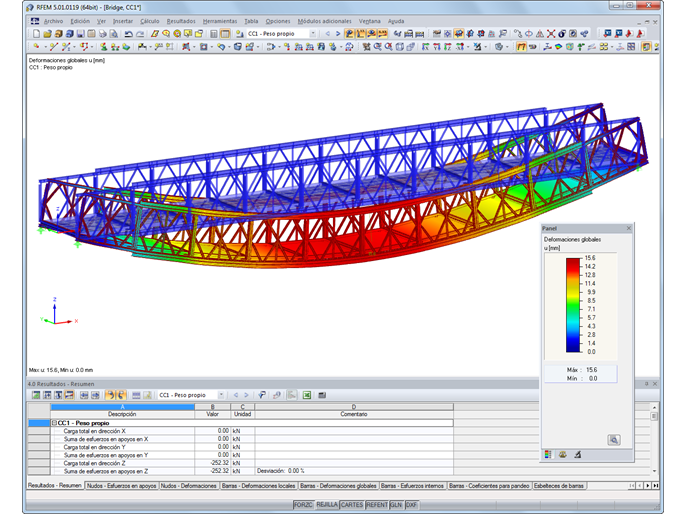The width and height of the screenshot is (686, 514).
Task: Toggle REFENT object snap option
Action: (x=377, y=505)
